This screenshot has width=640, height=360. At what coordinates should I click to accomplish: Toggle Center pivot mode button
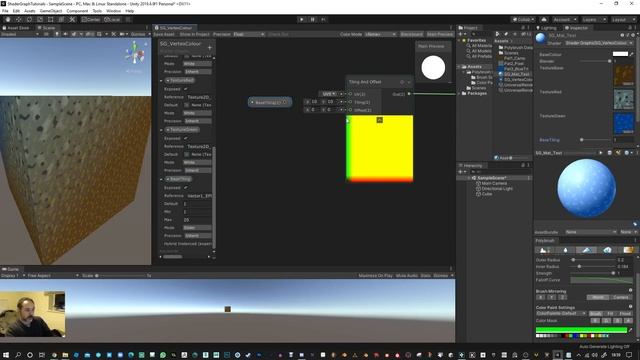point(91,19)
